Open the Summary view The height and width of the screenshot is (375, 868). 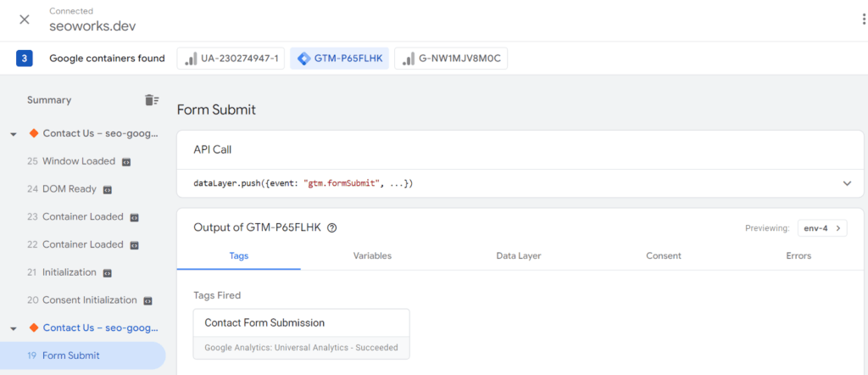[x=49, y=100]
